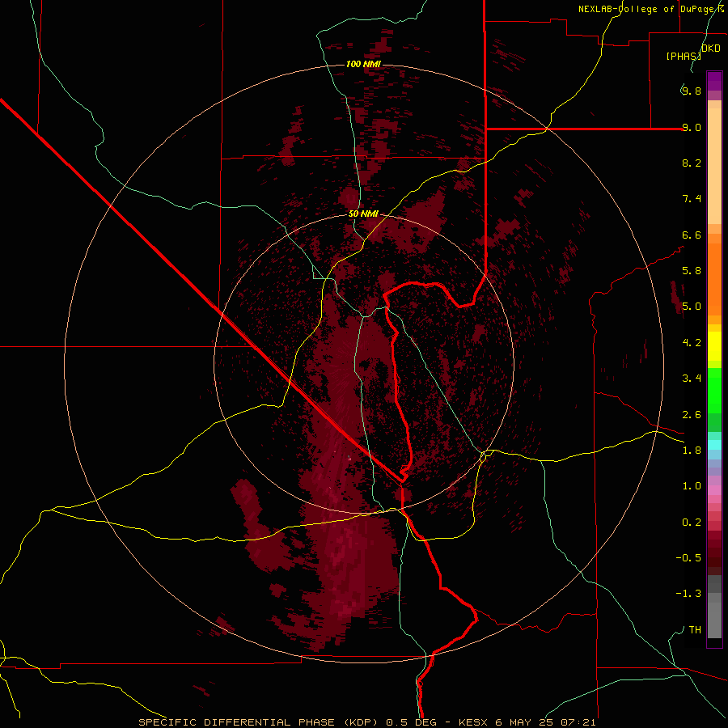Click the 7.4 value on the color scale
This screenshot has height=728, width=728.
tap(692, 199)
